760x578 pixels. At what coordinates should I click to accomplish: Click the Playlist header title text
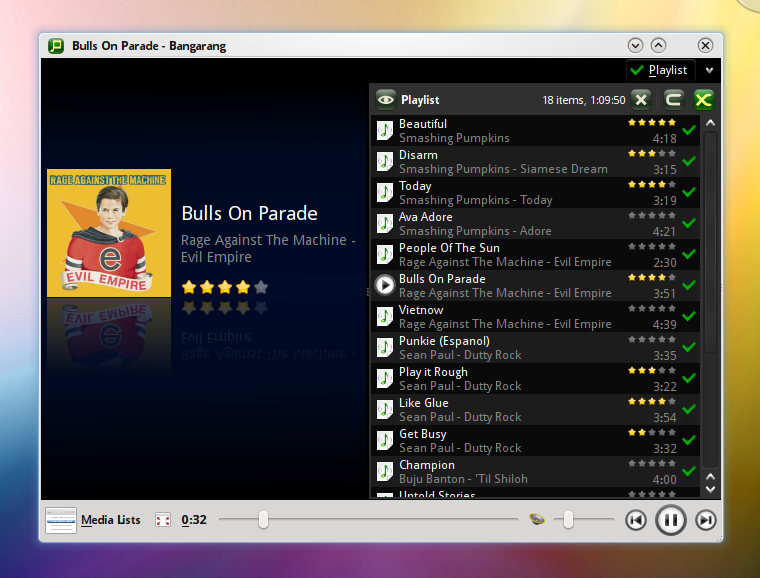click(420, 100)
